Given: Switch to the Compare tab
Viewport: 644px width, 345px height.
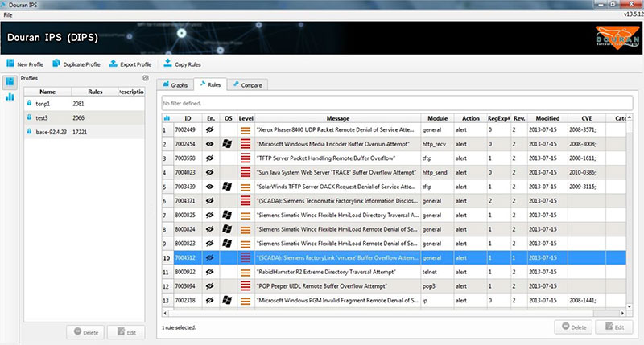Looking at the screenshot, I should click(x=248, y=85).
